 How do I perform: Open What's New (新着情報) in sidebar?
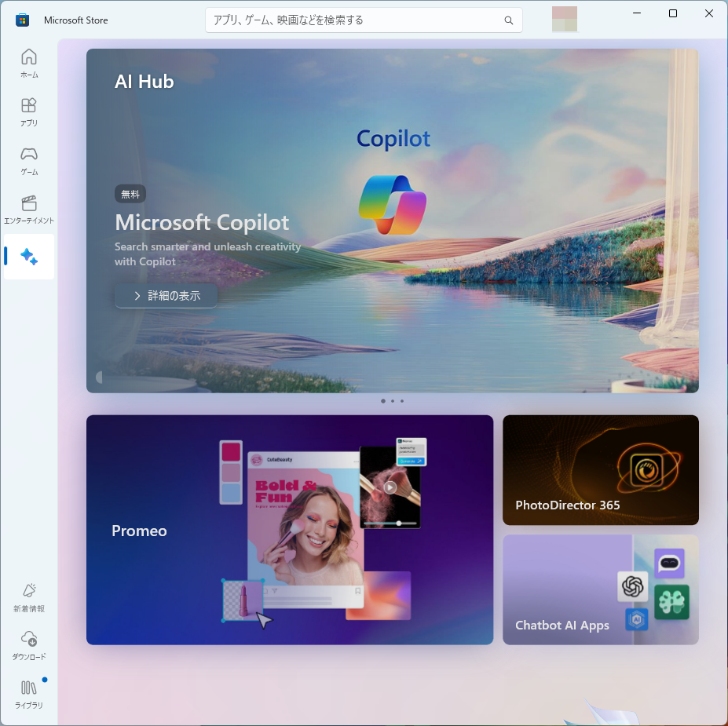tap(29, 598)
